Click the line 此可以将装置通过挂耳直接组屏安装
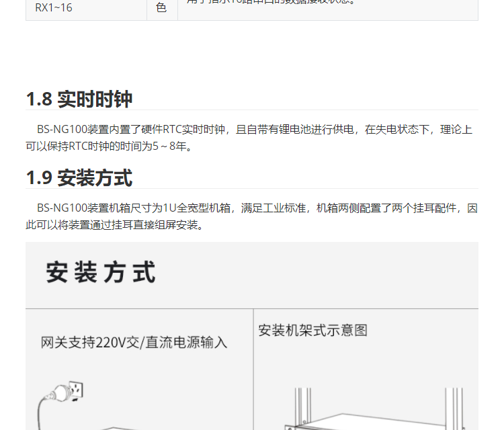The width and height of the screenshot is (504, 430). (x=114, y=225)
